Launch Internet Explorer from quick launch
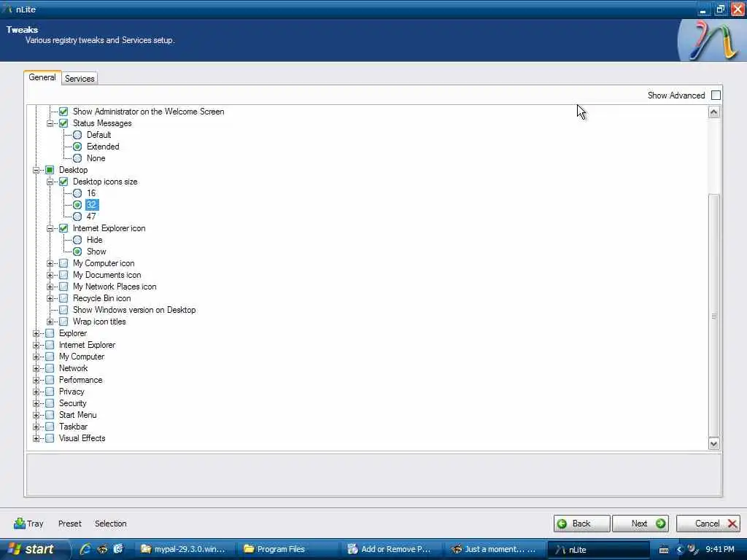The width and height of the screenshot is (747, 560). (86, 549)
